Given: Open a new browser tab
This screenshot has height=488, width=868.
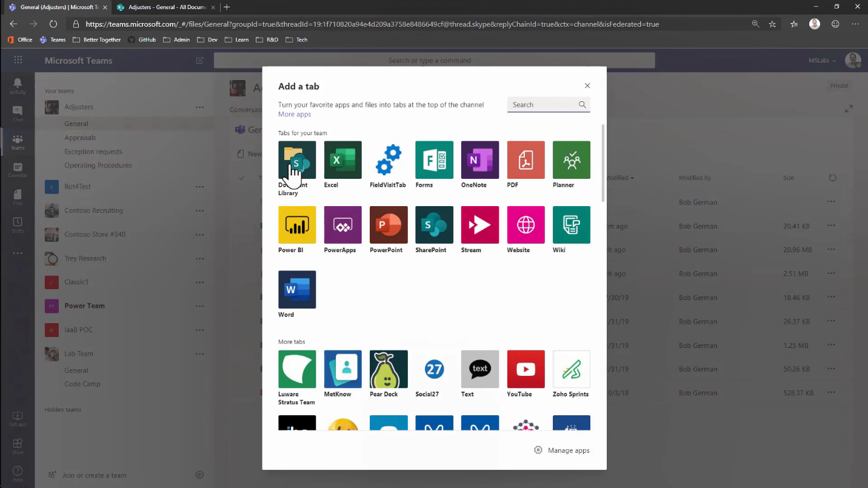Looking at the screenshot, I should pyautogui.click(x=227, y=7).
